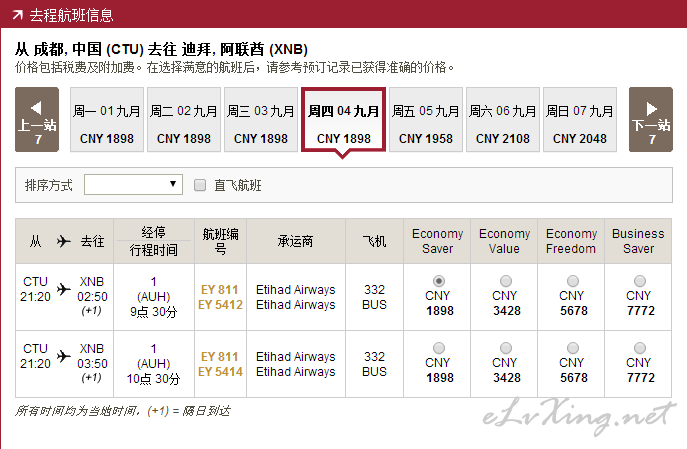Image resolution: width=687 pixels, height=449 pixels.
Task: Click the arrow icon beside 去程航班信息 header
Action: point(18,15)
